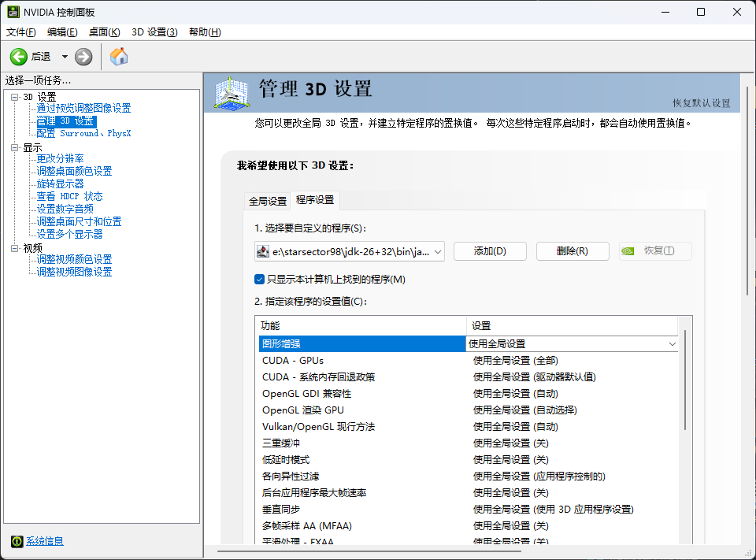Select the CUDA - 系统内存回退政策 row

tap(469, 376)
